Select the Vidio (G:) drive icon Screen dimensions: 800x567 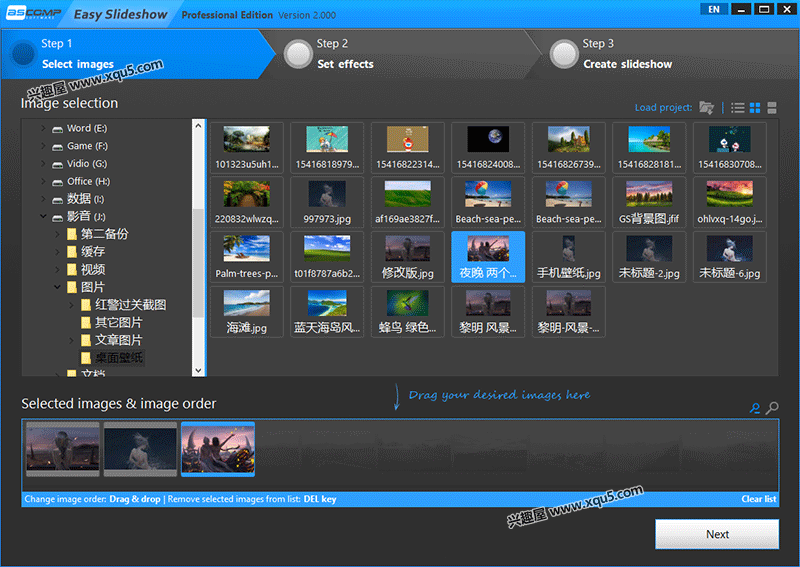coord(58,164)
